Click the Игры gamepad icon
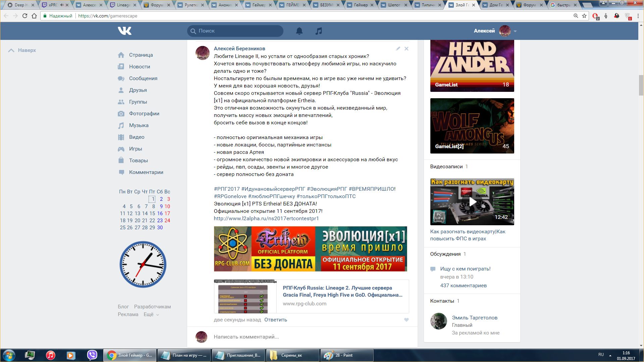This screenshot has height=362, width=644. point(121,149)
